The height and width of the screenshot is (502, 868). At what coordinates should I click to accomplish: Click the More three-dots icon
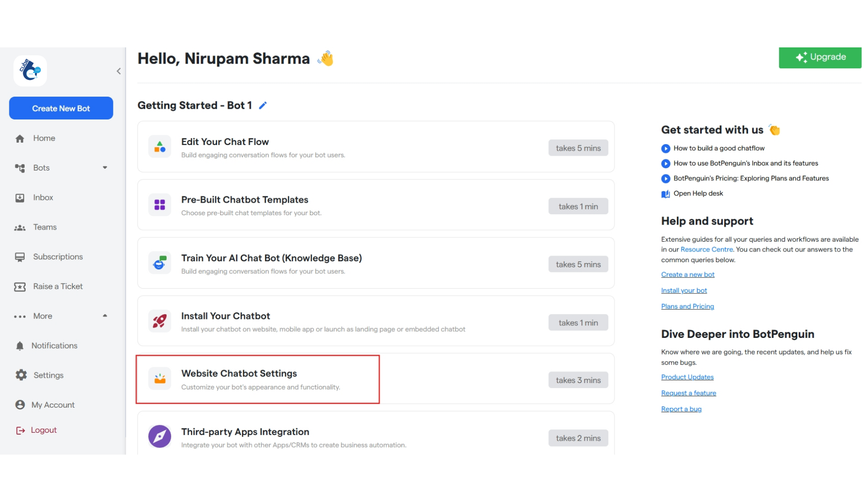point(20,317)
